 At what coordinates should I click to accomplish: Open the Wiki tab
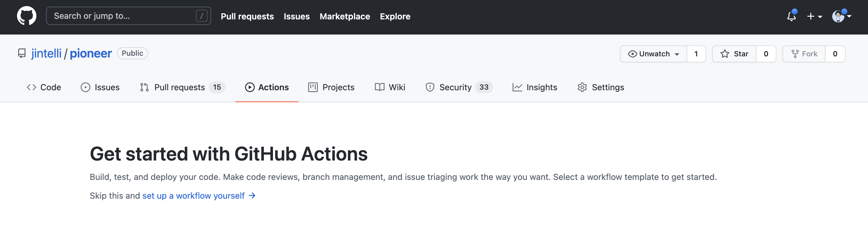coord(390,87)
